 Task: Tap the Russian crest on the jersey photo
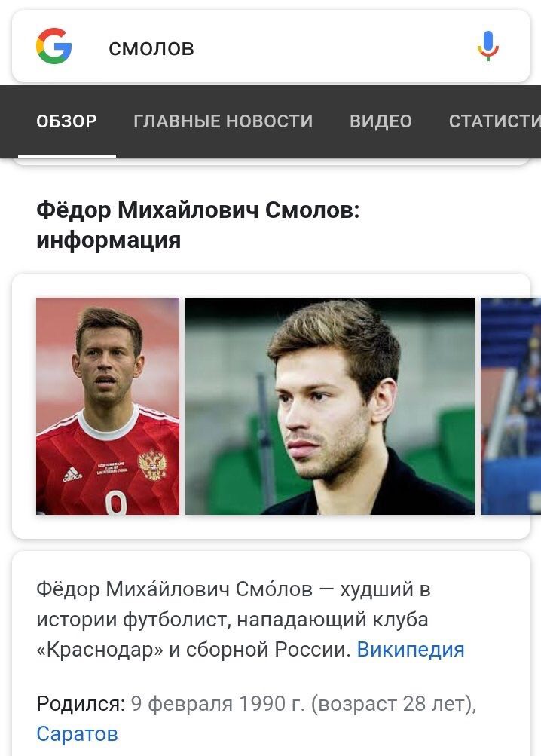click(x=152, y=464)
